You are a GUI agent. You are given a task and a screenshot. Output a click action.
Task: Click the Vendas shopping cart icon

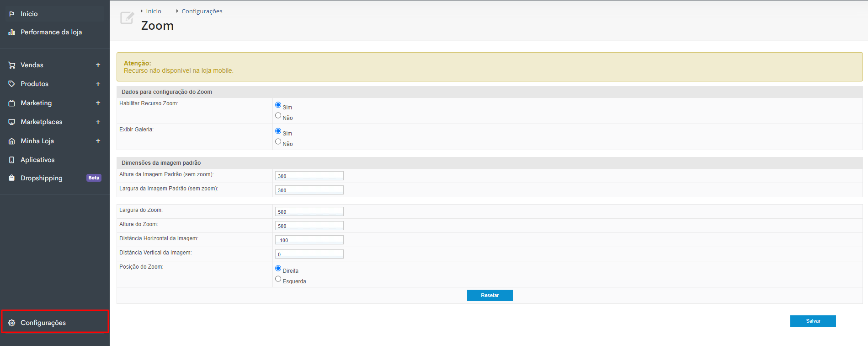[12, 65]
